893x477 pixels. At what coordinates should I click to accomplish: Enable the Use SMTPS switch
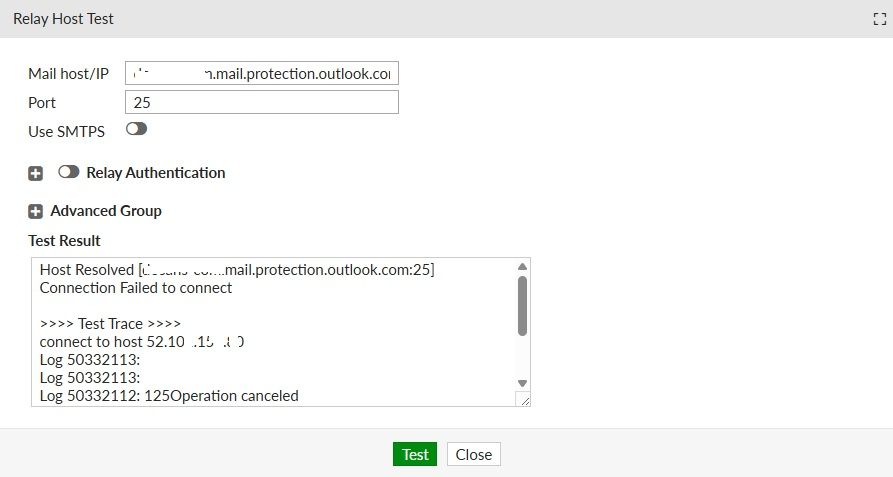point(136,129)
